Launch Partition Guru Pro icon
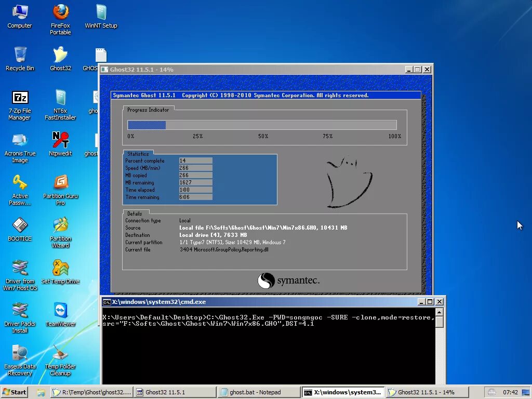This screenshot has width=532, height=399. click(x=60, y=190)
